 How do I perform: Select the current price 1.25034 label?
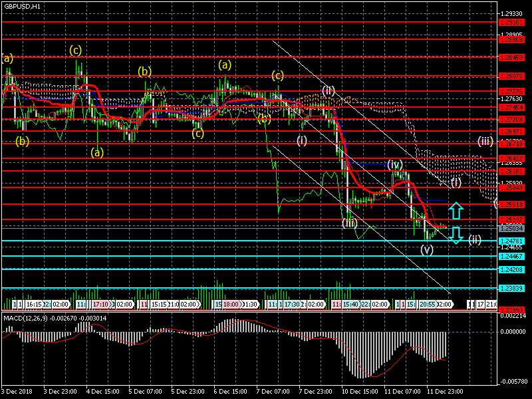pos(511,228)
